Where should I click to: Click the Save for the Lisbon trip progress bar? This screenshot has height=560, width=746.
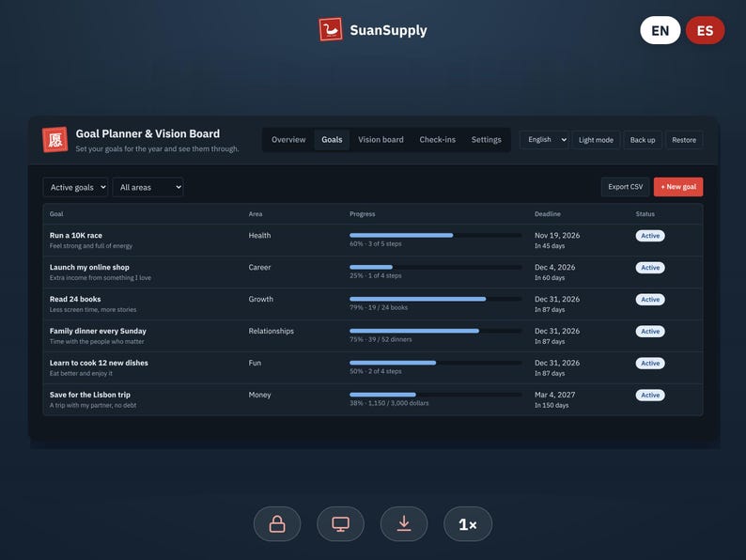(x=435, y=395)
